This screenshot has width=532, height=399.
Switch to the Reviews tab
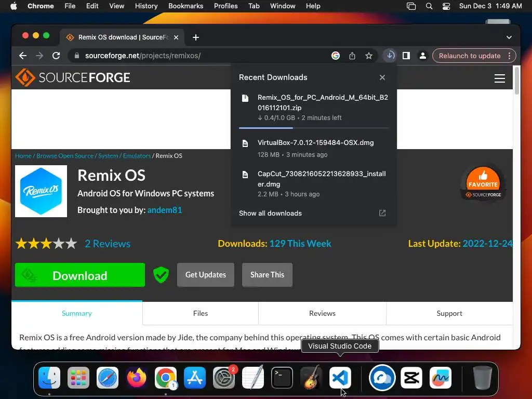pos(322,313)
